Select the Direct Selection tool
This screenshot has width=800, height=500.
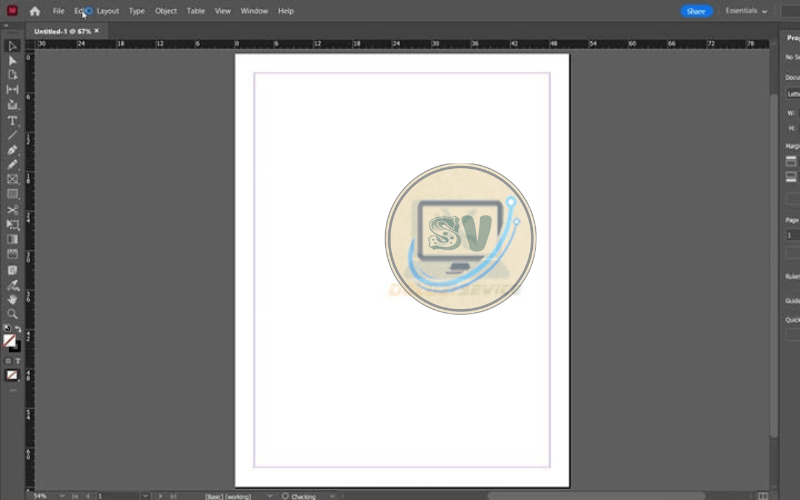tap(12, 61)
